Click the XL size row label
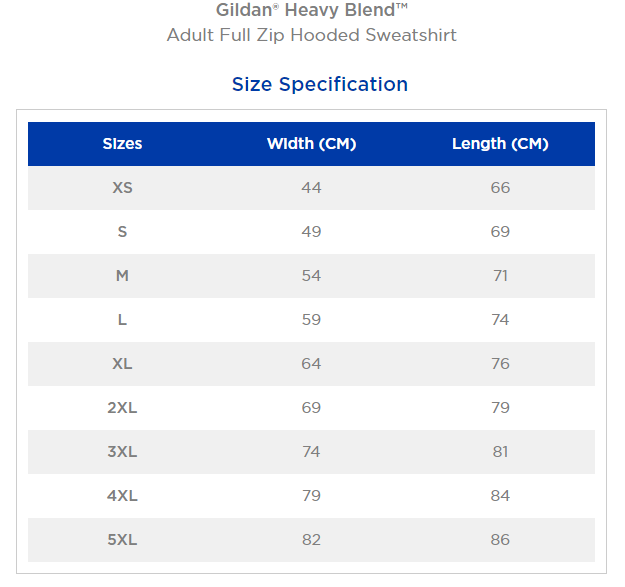The width and height of the screenshot is (625, 587). [122, 364]
